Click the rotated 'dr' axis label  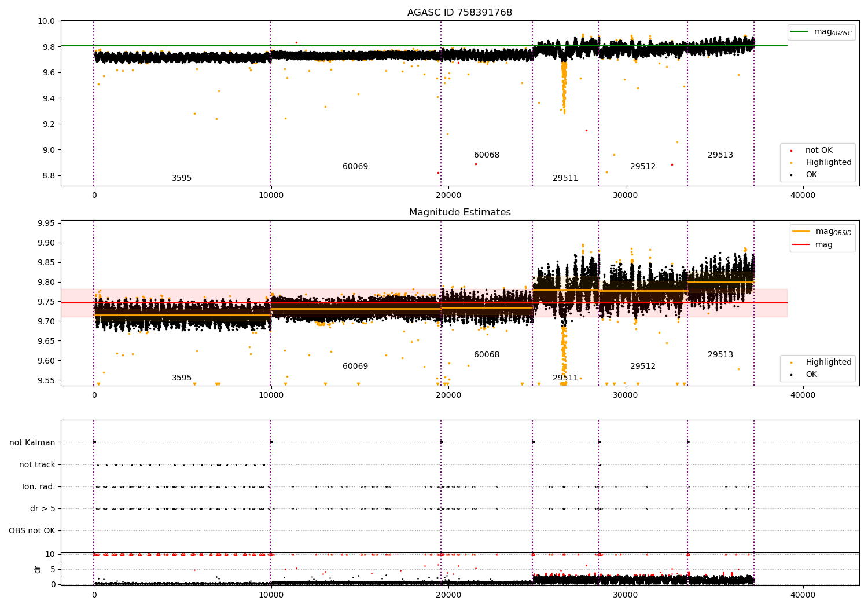(38, 569)
